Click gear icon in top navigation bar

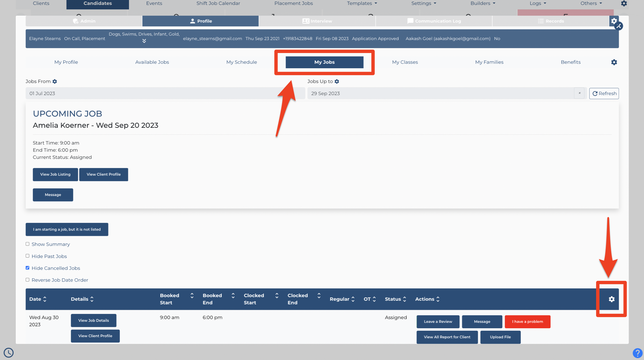pyautogui.click(x=624, y=3)
